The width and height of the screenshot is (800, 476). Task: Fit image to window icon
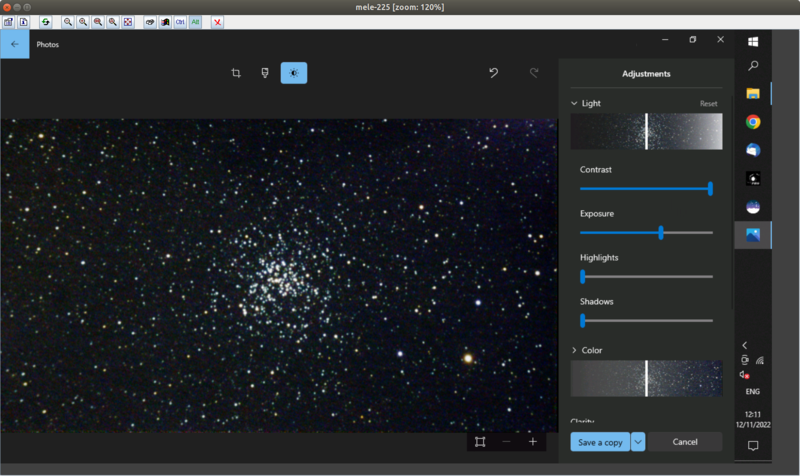point(480,442)
